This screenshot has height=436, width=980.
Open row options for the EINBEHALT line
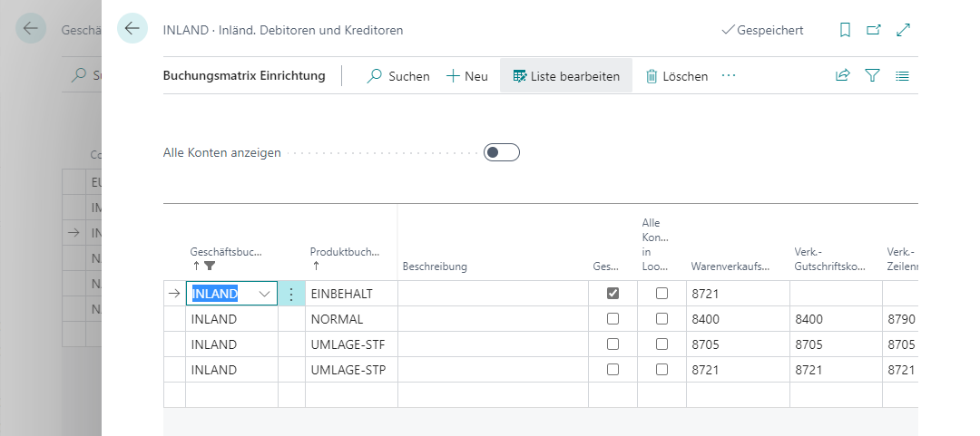pos(291,294)
